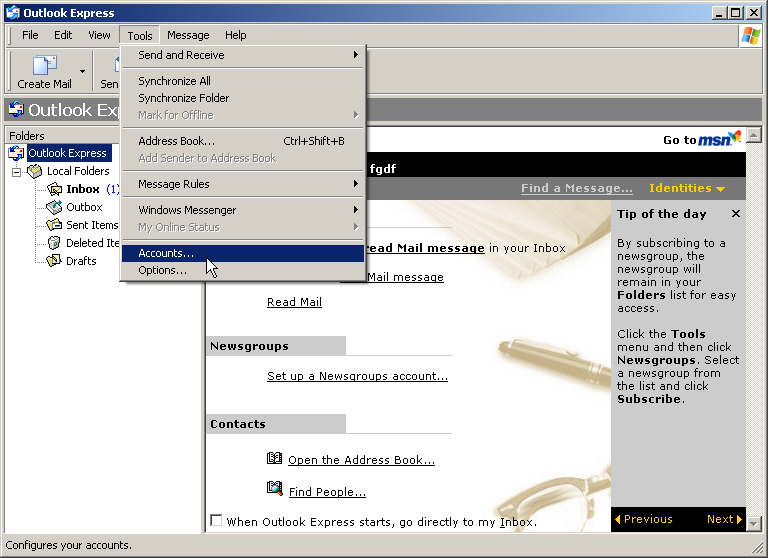Screen dimensions: 768x558
Task: Open the Edit menu
Action: click(x=63, y=35)
